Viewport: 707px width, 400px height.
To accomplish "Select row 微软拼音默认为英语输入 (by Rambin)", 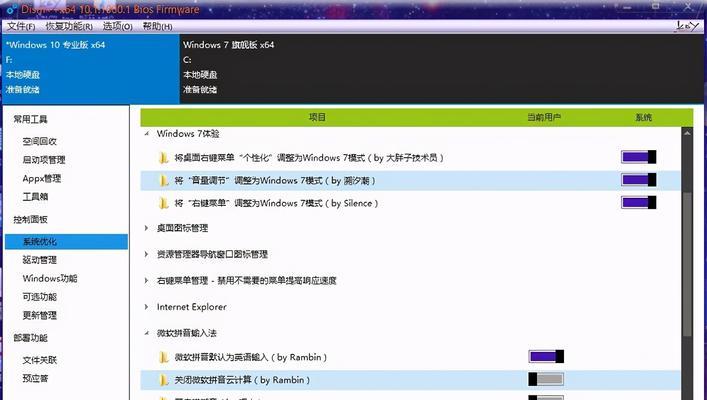I will click(x=410, y=357).
